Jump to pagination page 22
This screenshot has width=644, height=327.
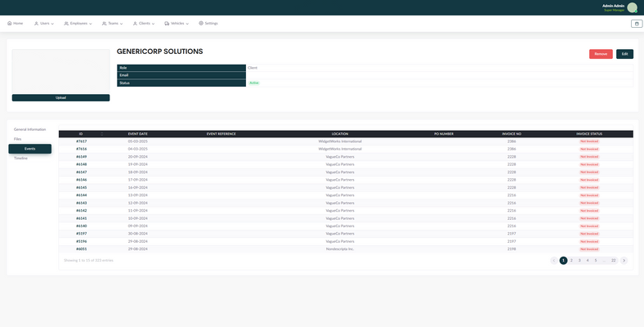pos(614,261)
